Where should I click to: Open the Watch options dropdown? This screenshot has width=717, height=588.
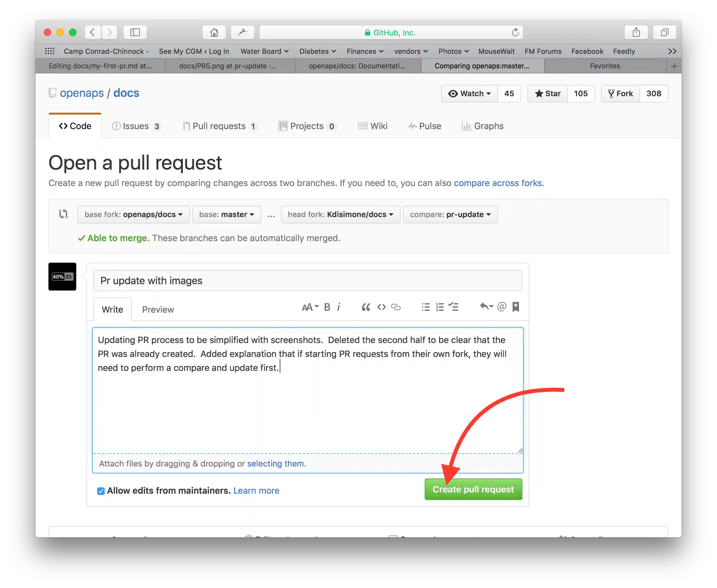470,93
